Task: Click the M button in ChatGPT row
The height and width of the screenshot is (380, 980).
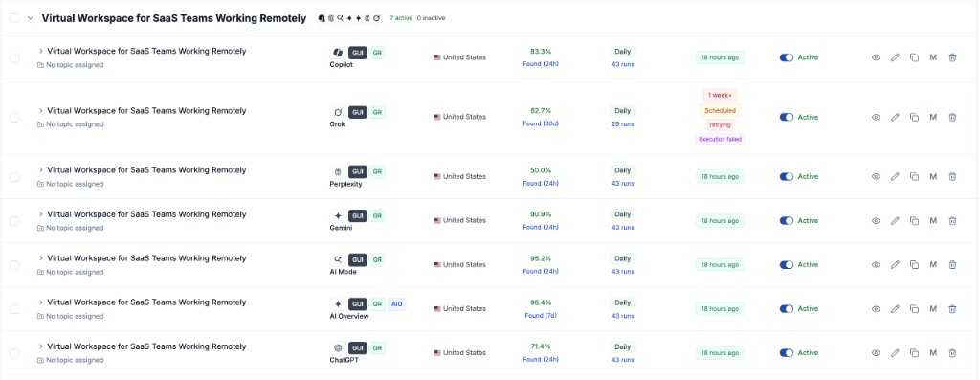Action: tap(933, 353)
